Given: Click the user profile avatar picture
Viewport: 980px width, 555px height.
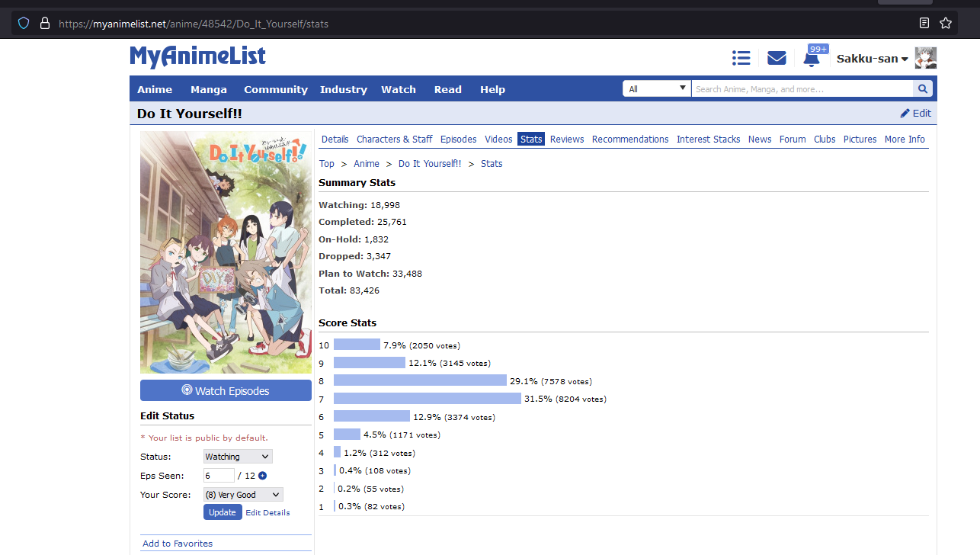Looking at the screenshot, I should point(925,59).
